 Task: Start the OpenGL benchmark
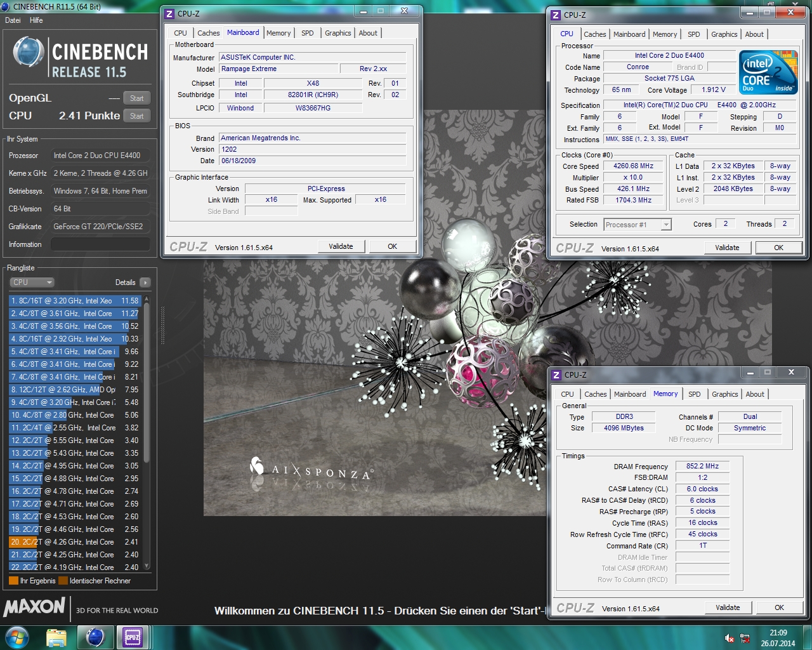pyautogui.click(x=137, y=98)
